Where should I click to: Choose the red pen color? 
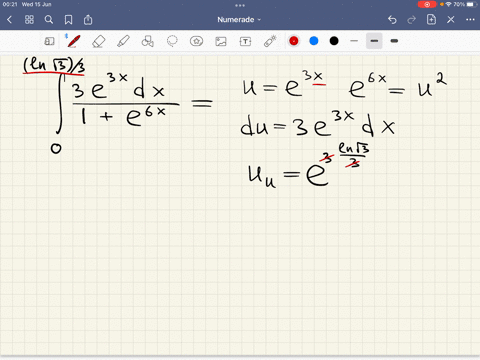(x=294, y=41)
